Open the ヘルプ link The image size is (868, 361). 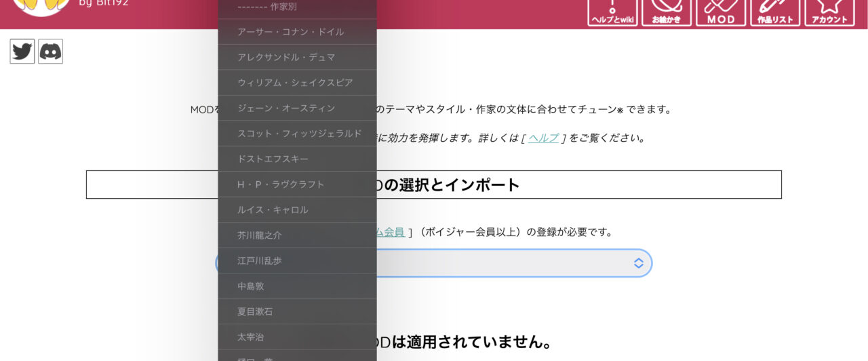[543, 138]
